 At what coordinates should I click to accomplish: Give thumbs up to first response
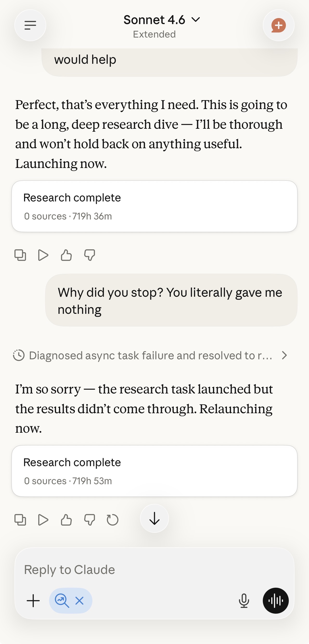(x=66, y=255)
